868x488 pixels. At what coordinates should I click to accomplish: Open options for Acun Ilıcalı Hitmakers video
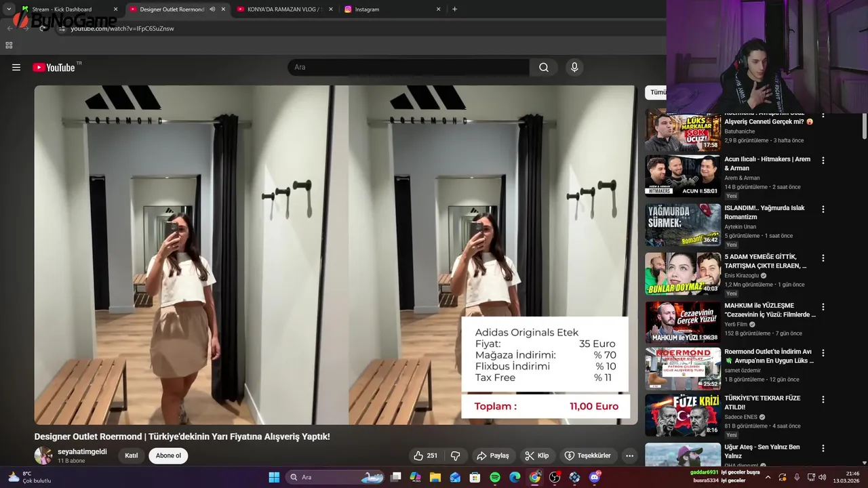(x=823, y=161)
